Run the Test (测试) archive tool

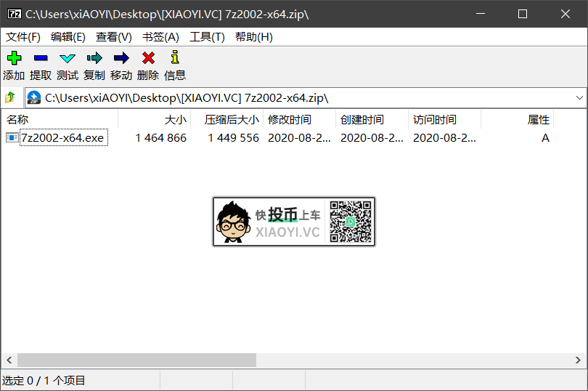click(x=68, y=58)
